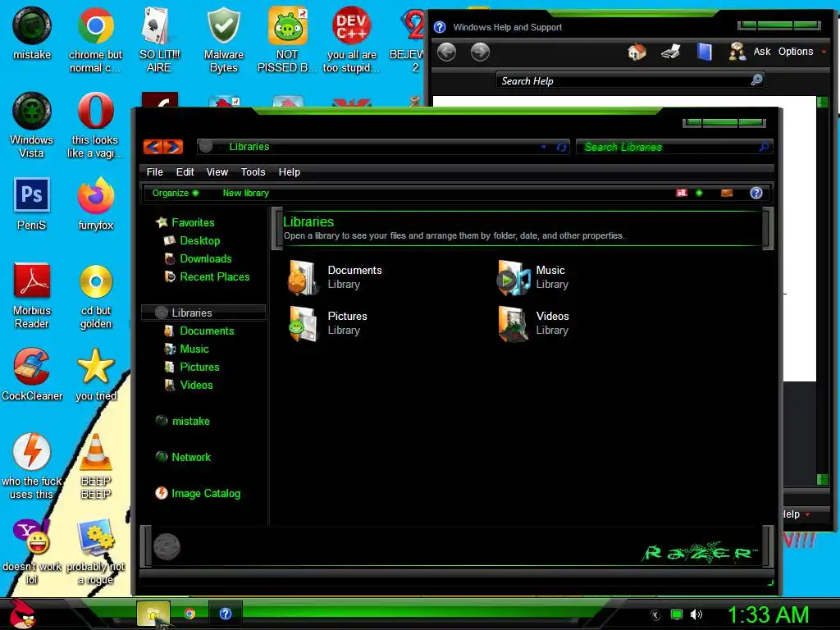Toggle the preview pane icon
This screenshot has width=840, height=630.
point(727,193)
